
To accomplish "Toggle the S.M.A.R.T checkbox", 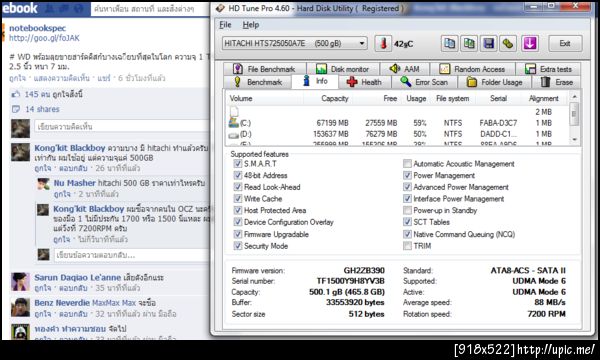I will click(238, 164).
